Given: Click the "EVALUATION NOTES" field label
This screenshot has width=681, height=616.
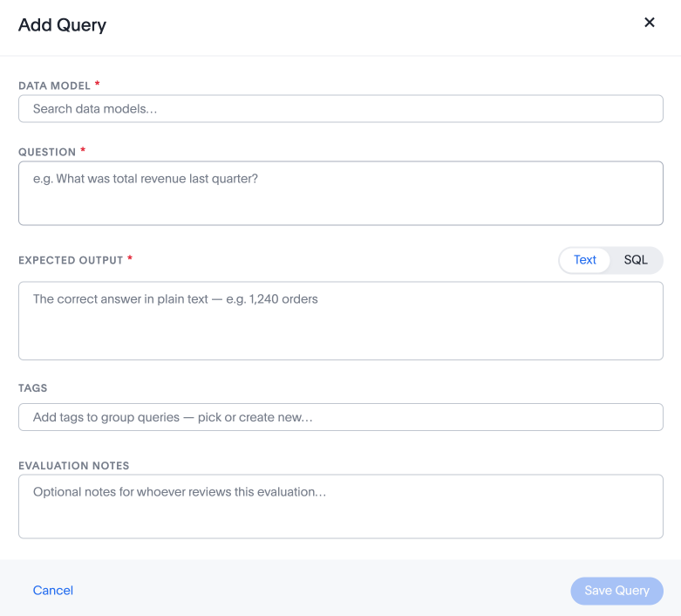Looking at the screenshot, I should (74, 466).
